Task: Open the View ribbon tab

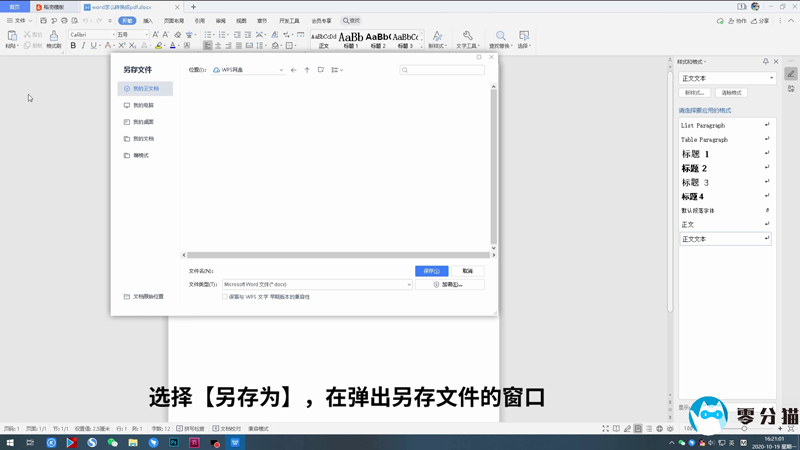Action: [241, 21]
